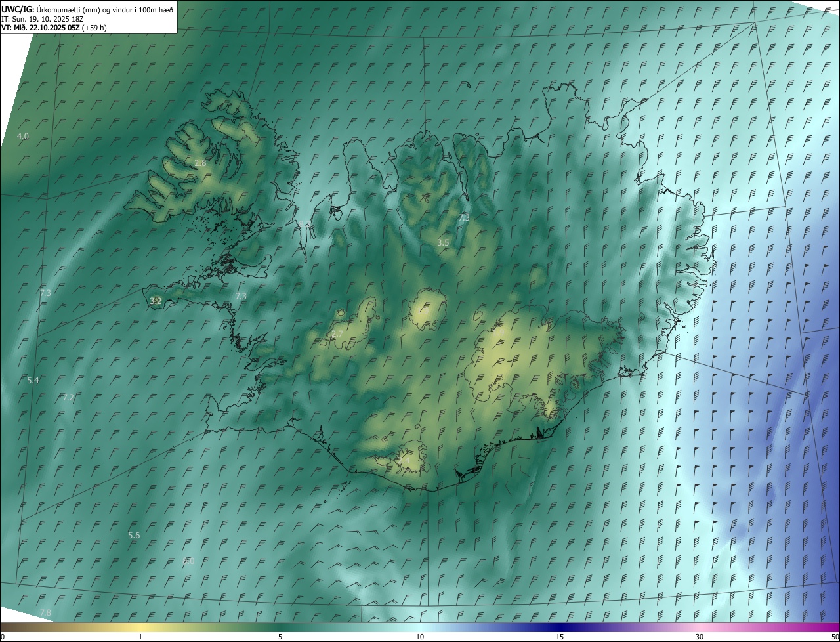Image resolution: width=840 pixels, height=642 pixels.
Task: Click the '8.0' value below '5.6'
Action: tap(188, 560)
